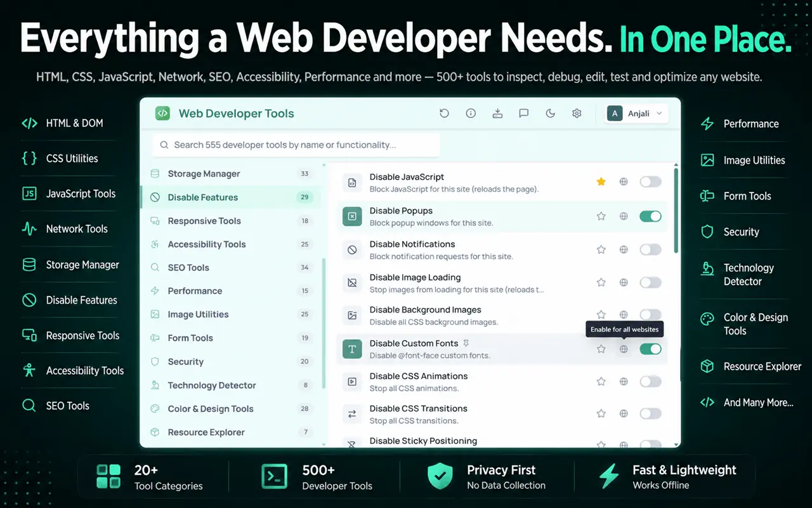Click the Disable Sticky Positioning tool title
The image size is (812, 508).
click(x=423, y=441)
